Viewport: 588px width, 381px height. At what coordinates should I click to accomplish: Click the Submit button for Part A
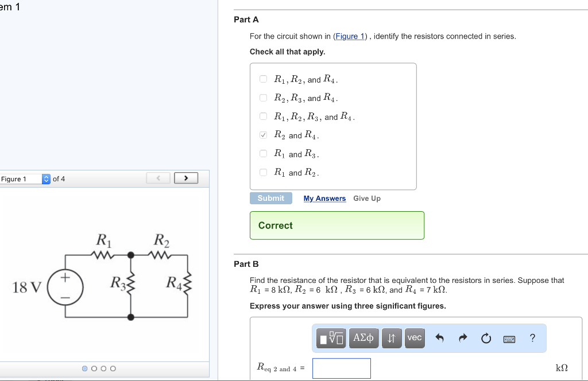(271, 198)
